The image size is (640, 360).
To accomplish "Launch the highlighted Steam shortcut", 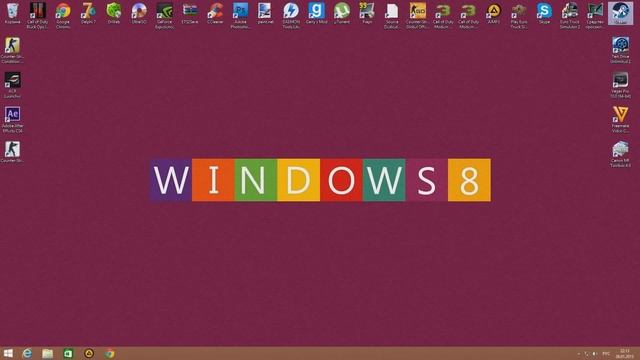I will 620,13.
